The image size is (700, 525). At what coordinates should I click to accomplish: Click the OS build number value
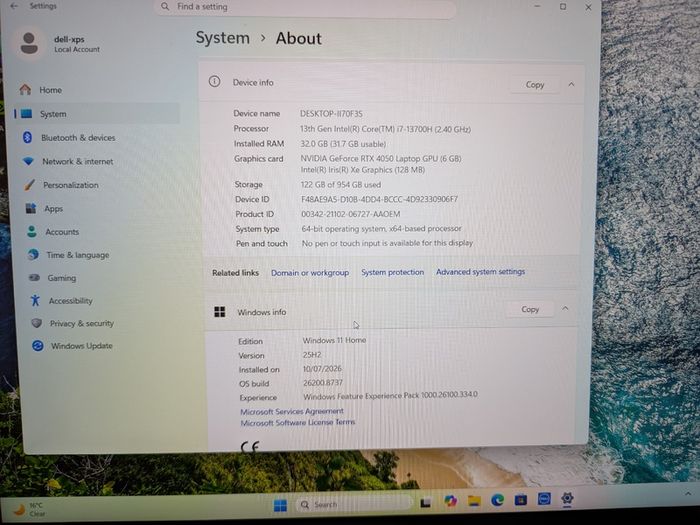(x=323, y=383)
